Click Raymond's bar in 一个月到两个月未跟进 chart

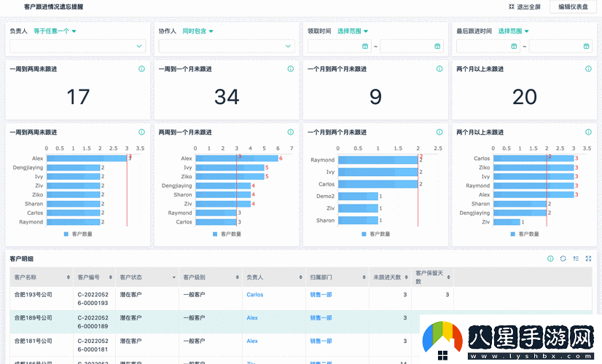pyautogui.click(x=378, y=160)
